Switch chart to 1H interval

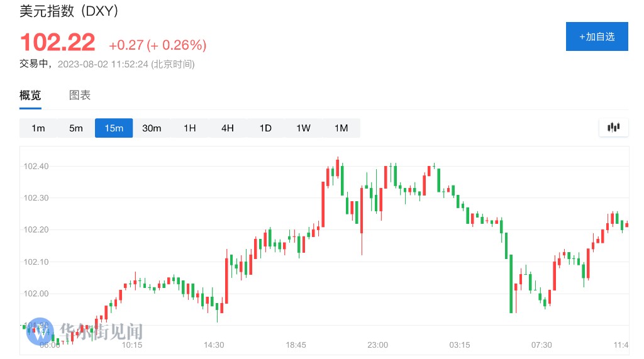189,128
